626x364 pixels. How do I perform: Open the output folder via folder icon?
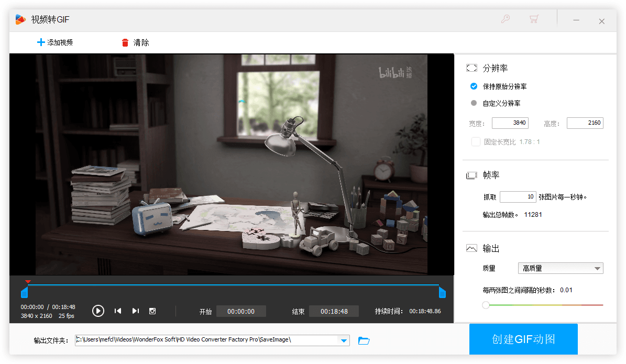[364, 341]
